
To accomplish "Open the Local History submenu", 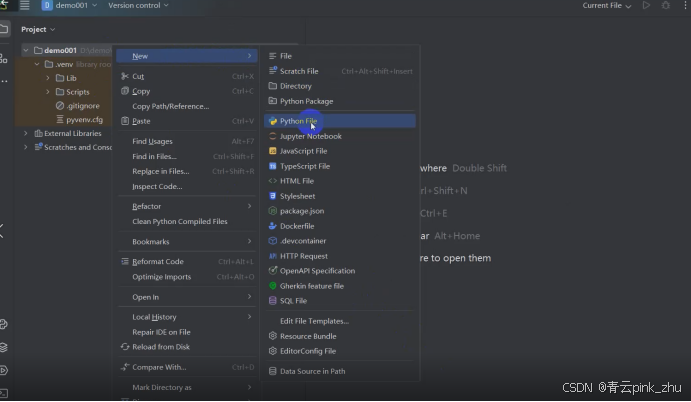I will coord(154,317).
